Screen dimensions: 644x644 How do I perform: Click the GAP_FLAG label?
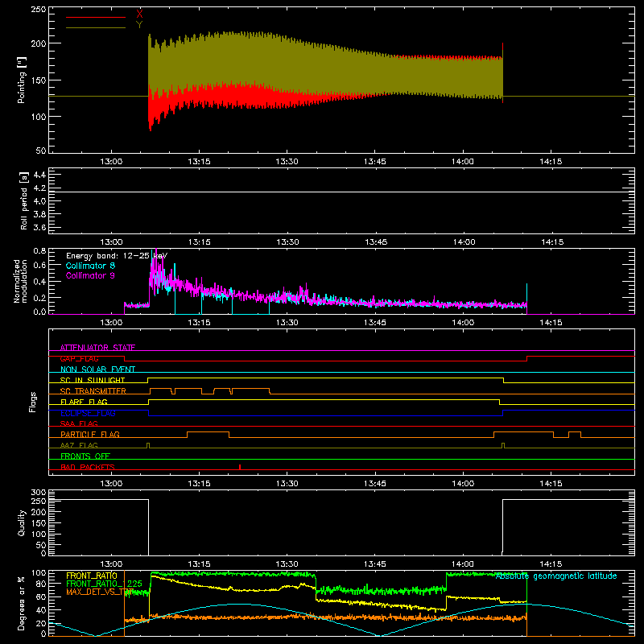[79, 358]
